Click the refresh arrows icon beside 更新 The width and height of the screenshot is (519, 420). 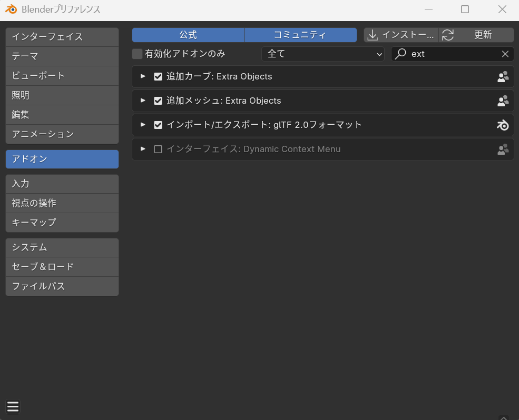point(448,35)
